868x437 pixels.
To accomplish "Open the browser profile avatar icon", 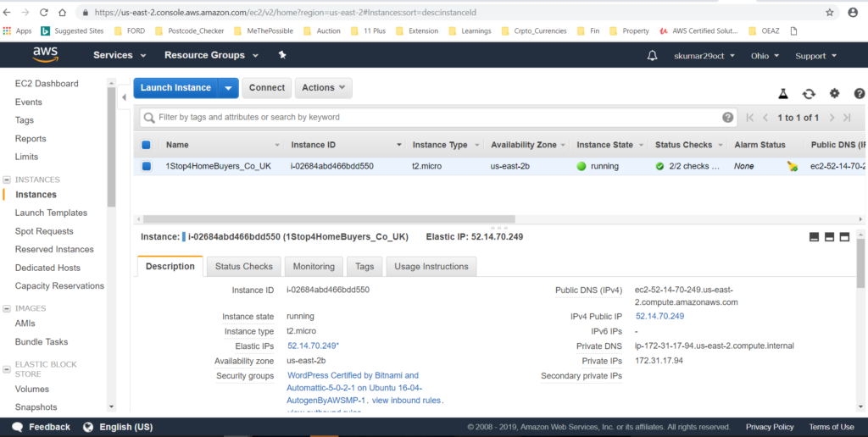I will tap(853, 12).
